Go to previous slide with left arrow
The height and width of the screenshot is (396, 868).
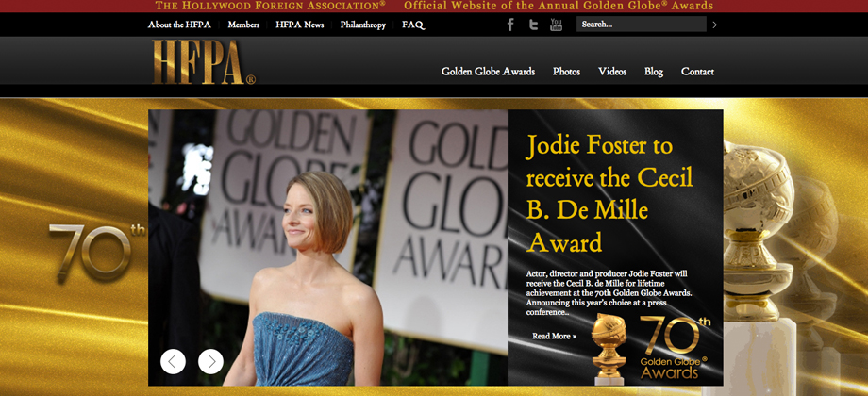(173, 361)
